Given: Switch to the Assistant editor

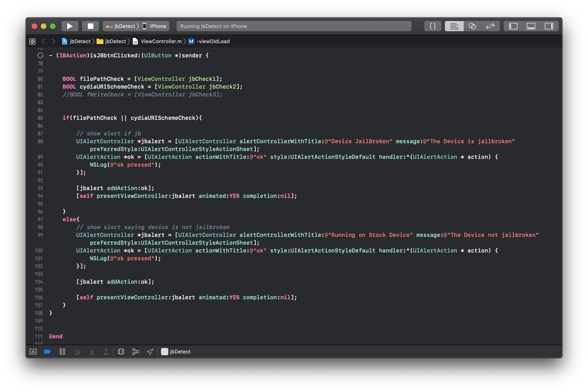Looking at the screenshot, I should (472, 26).
